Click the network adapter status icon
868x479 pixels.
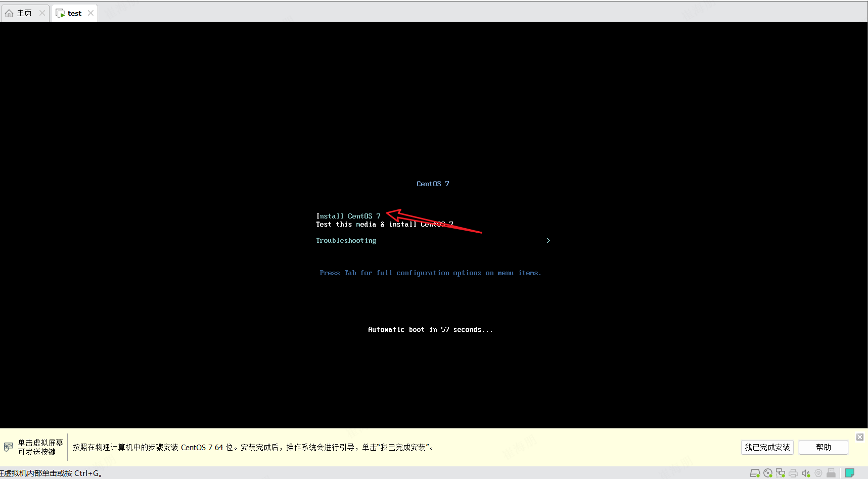coord(781,473)
